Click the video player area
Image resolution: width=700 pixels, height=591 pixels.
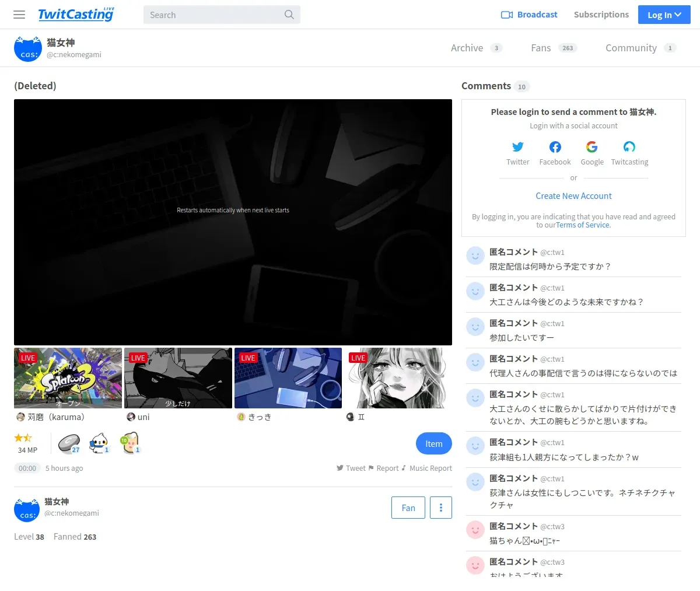[233, 222]
